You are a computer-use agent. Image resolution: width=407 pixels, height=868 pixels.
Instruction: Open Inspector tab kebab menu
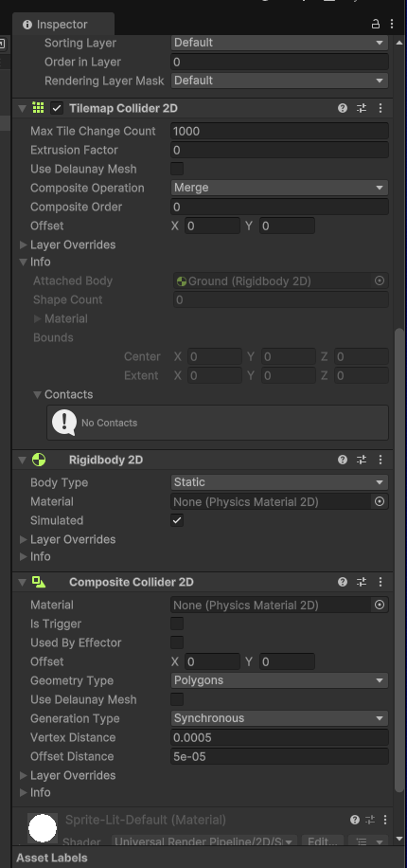pos(392,24)
